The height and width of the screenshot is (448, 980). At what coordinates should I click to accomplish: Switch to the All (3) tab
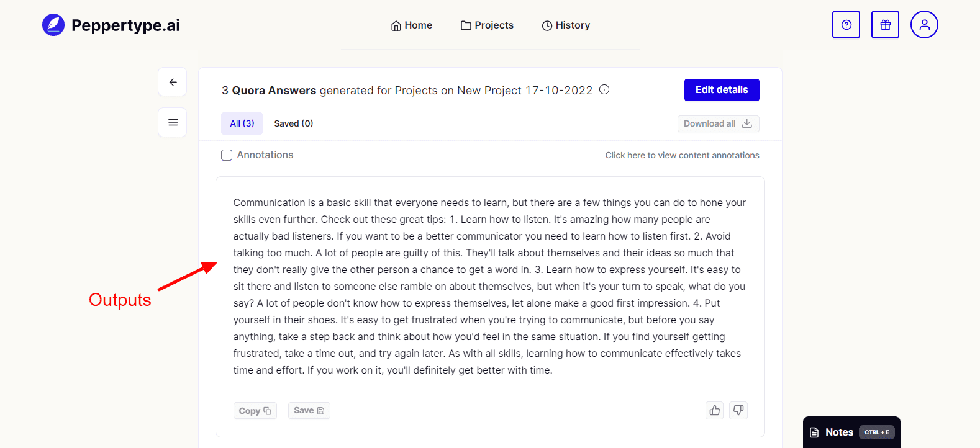tap(242, 123)
